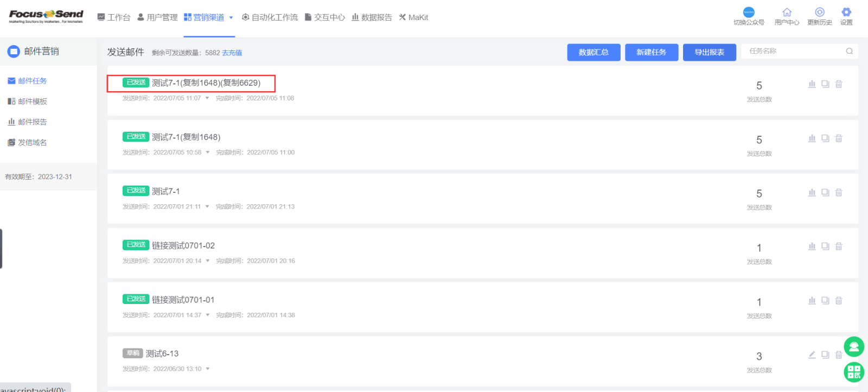Screen dimensions: 868x392
Task: Click completion time 2022/07/05 11:08
Action: (x=270, y=98)
